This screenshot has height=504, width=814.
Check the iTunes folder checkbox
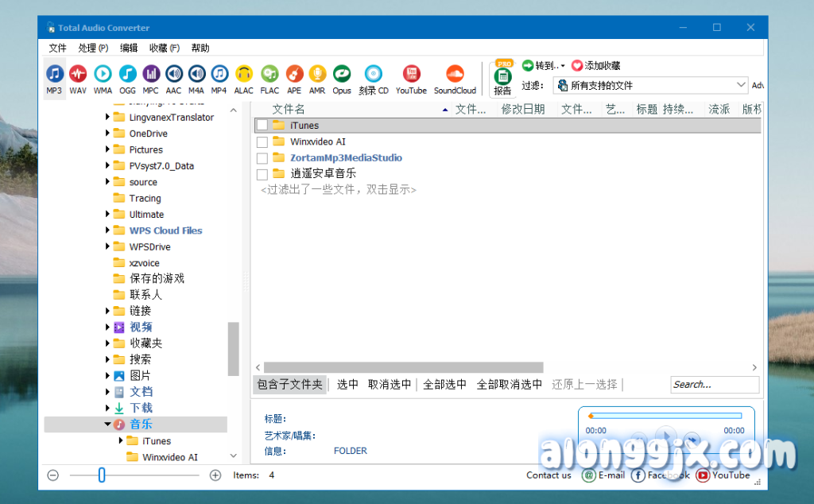point(262,126)
